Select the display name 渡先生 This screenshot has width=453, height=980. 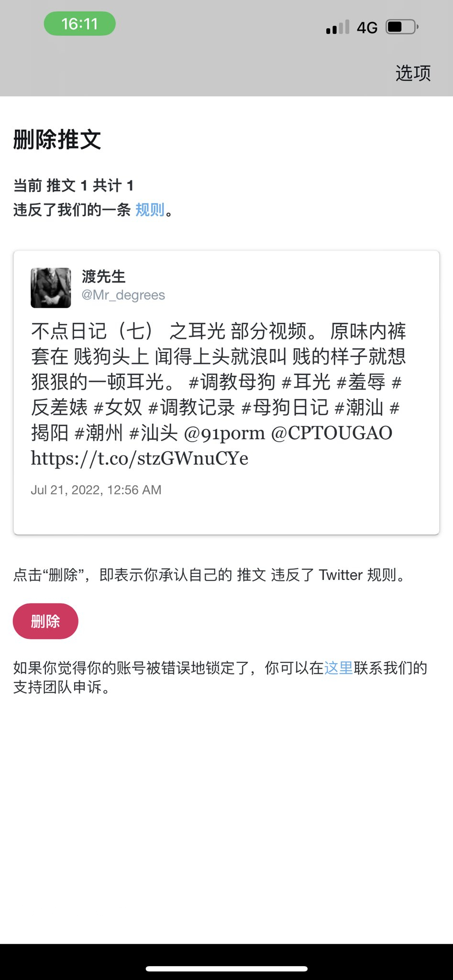[103, 277]
